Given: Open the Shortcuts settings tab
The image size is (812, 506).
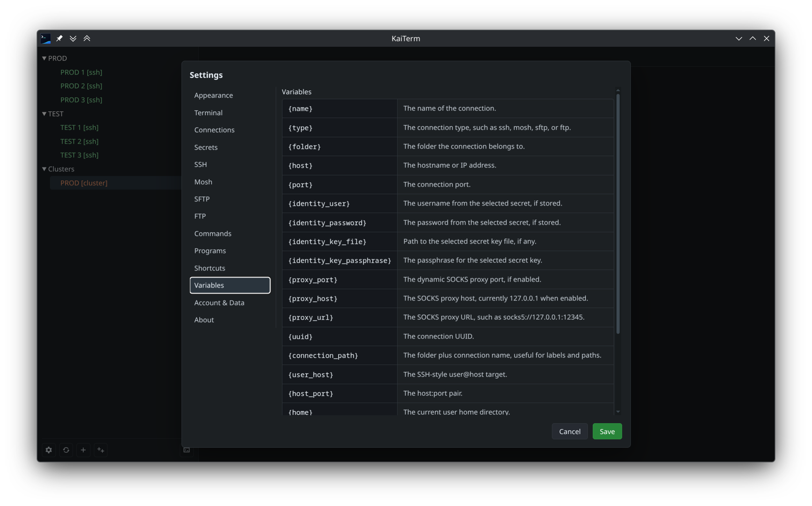Looking at the screenshot, I should click(x=230, y=268).
